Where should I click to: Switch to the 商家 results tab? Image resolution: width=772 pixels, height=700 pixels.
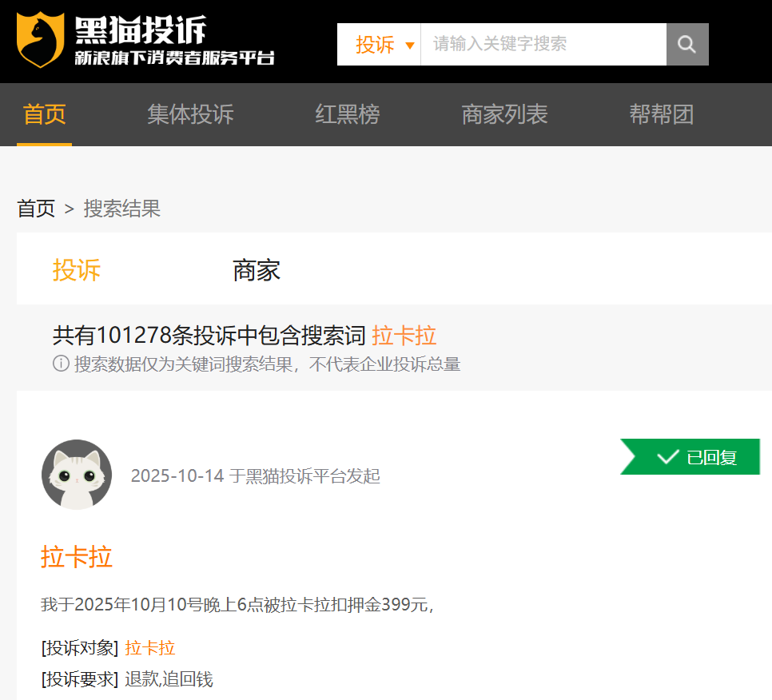pyautogui.click(x=257, y=270)
